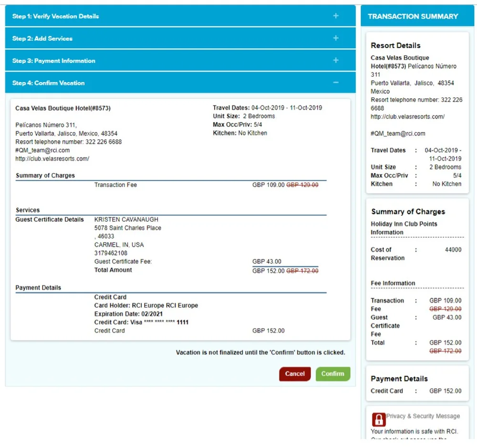477x448 pixels.
Task: Click Holiday Inn Club Points Information heading
Action: click(x=404, y=228)
